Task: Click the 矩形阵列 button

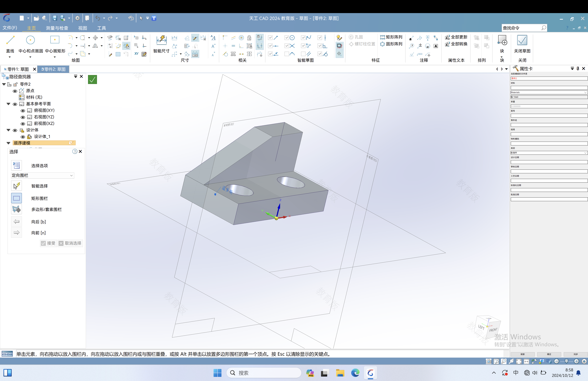Action: click(x=391, y=37)
